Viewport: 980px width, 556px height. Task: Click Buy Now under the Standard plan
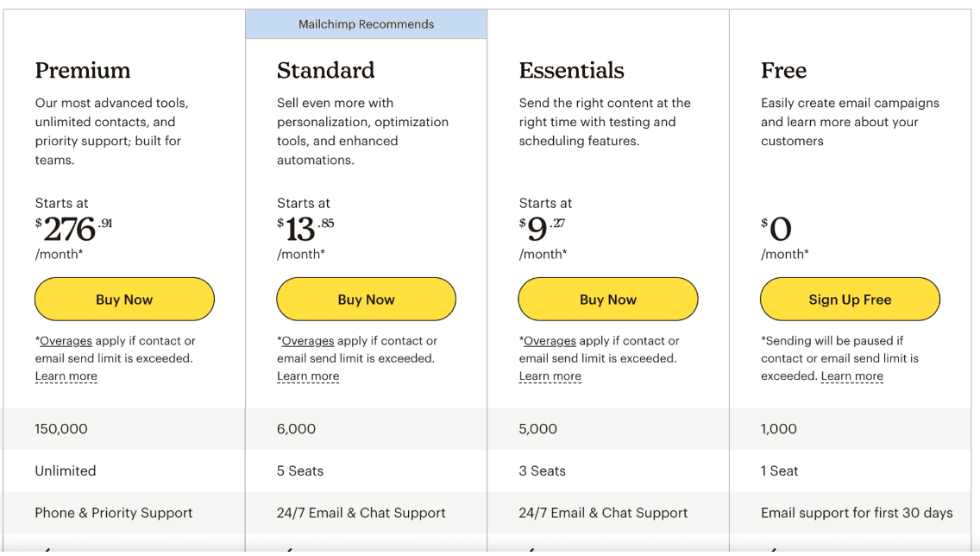[x=367, y=299]
